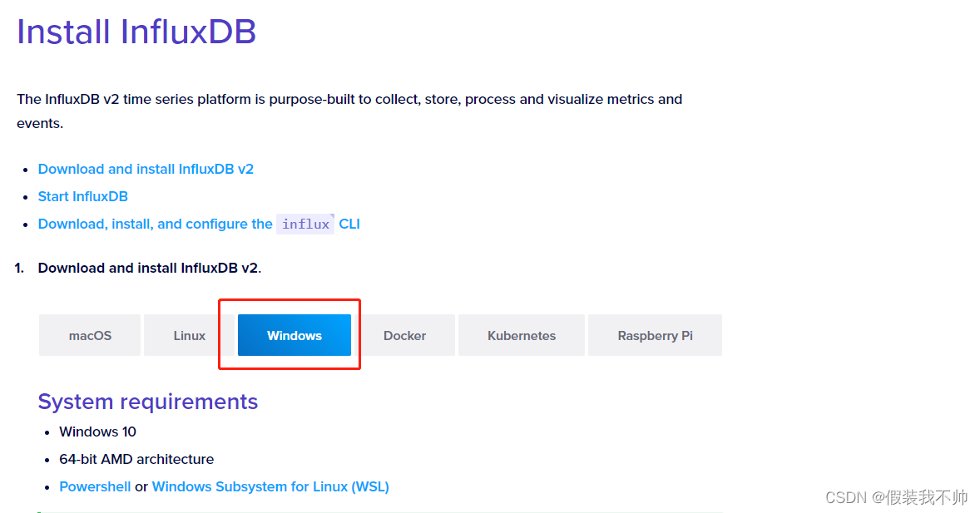The image size is (980, 513).
Task: Switch to the Docker installation tab
Action: (x=404, y=335)
